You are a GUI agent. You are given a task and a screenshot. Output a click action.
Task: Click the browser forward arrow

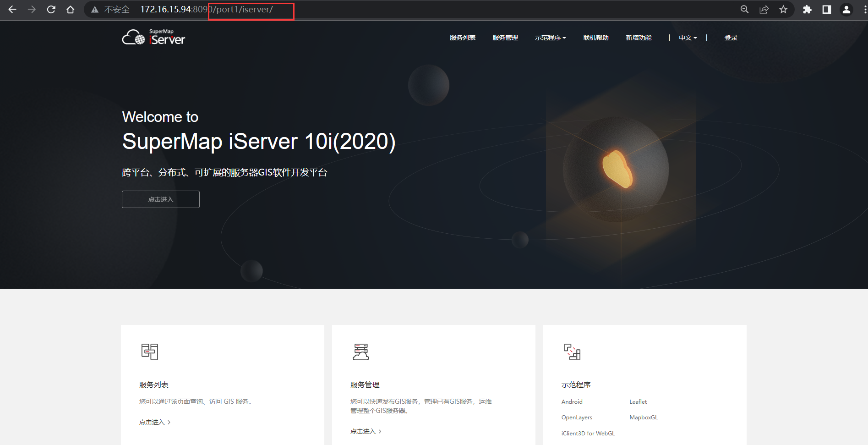coord(32,10)
